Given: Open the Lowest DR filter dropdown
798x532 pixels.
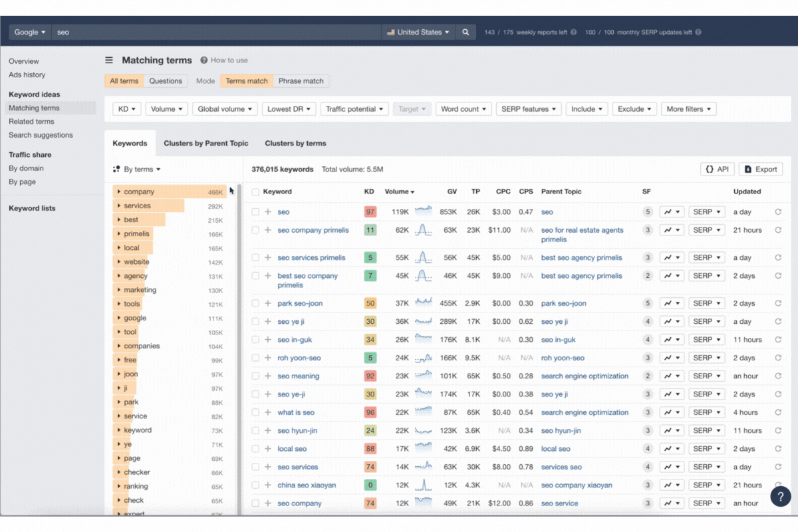Looking at the screenshot, I should point(289,109).
